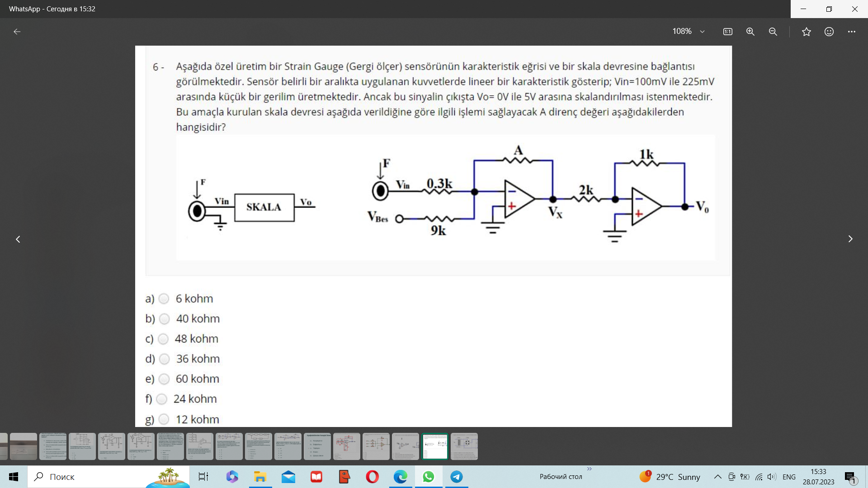Viewport: 868px width, 488px height.
Task: Click the back arrow in viewer
Action: pyautogui.click(x=17, y=32)
